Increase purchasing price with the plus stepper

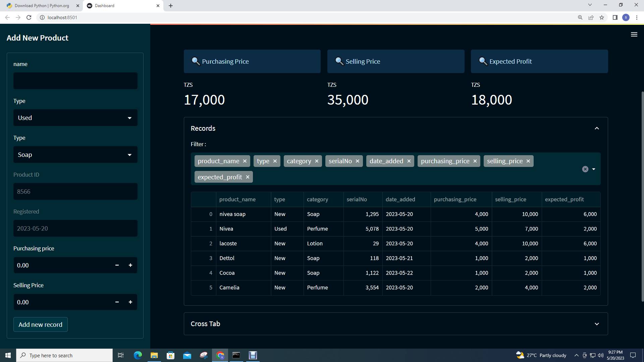point(130,265)
